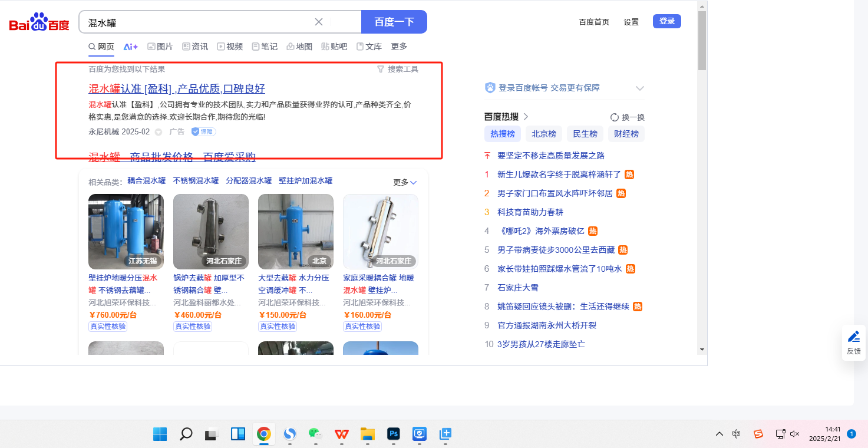Click the shield icon beside 登录百度帐号
Screen dimensions: 868x448
pyautogui.click(x=490, y=88)
